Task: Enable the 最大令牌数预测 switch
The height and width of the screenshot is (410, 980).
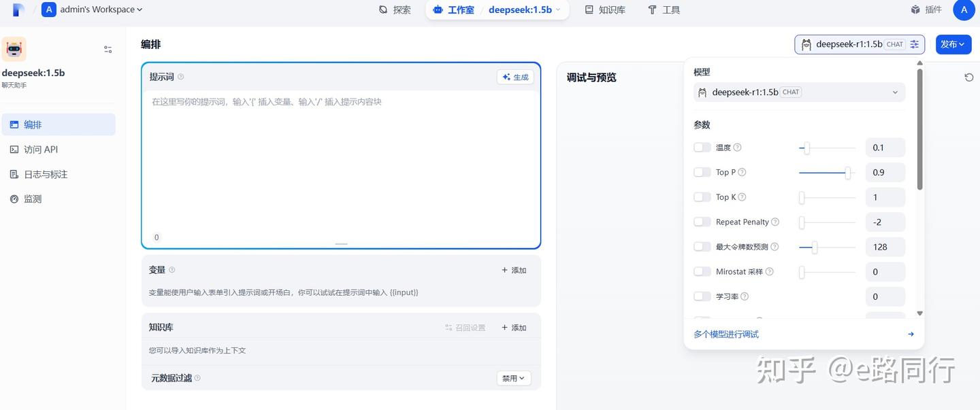Action: coord(702,247)
